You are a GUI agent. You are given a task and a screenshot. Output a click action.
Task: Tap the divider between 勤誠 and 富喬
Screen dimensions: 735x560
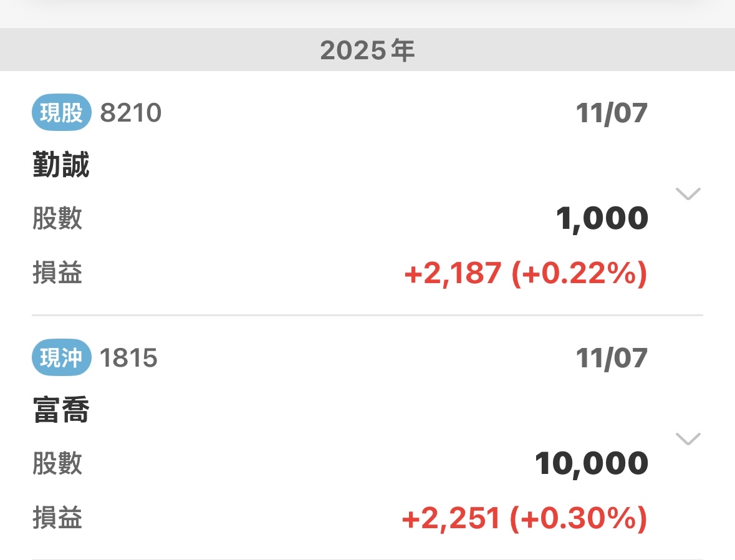(367, 315)
